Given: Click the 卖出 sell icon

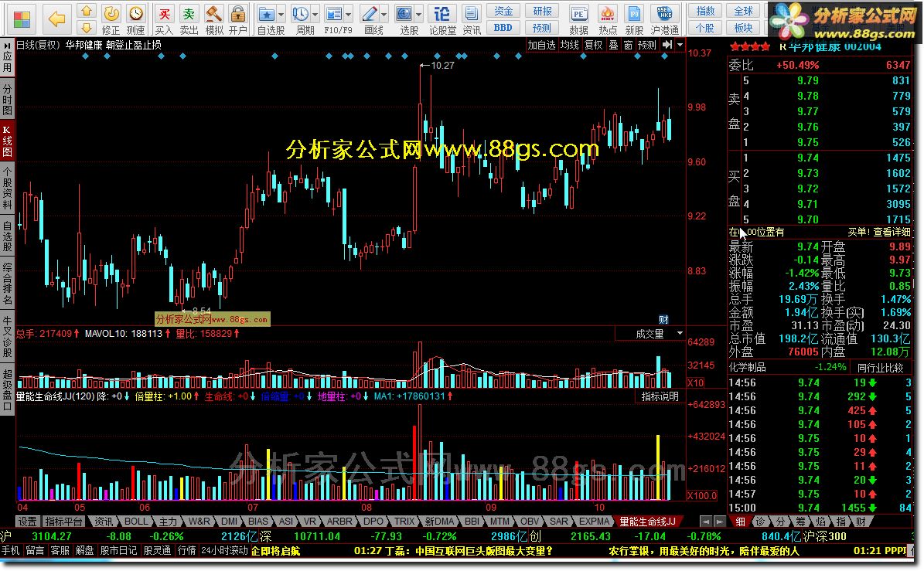Looking at the screenshot, I should coord(189,19).
